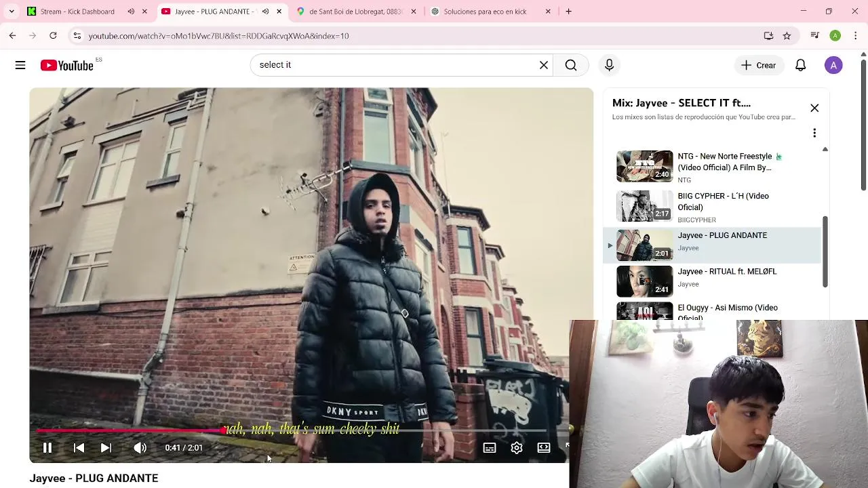Open BIIG CYPHER - L'H video title
The image size is (868, 488).
[723, 201]
